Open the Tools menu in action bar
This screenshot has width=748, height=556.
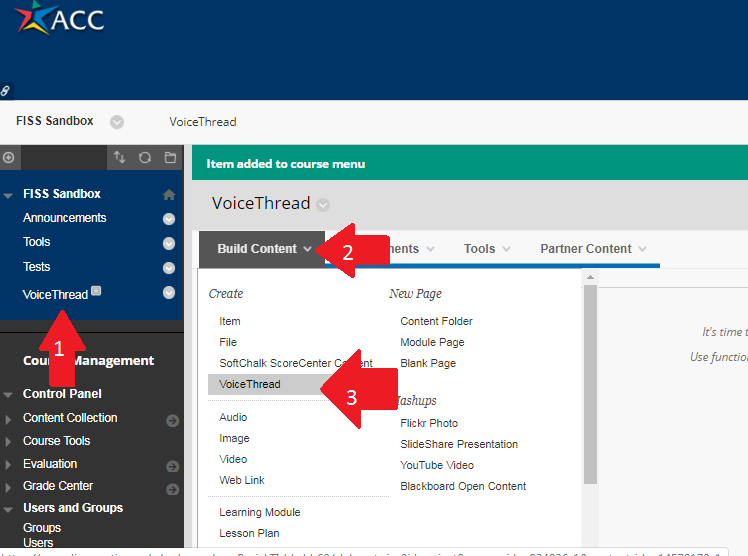(487, 249)
